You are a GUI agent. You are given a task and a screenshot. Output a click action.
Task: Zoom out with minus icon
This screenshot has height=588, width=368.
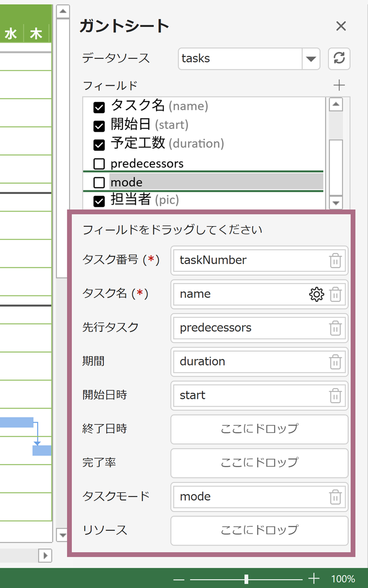(179, 579)
